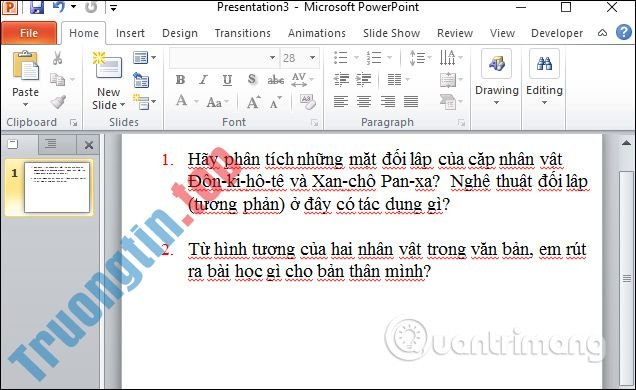Toggle Italic formatting

point(203,80)
